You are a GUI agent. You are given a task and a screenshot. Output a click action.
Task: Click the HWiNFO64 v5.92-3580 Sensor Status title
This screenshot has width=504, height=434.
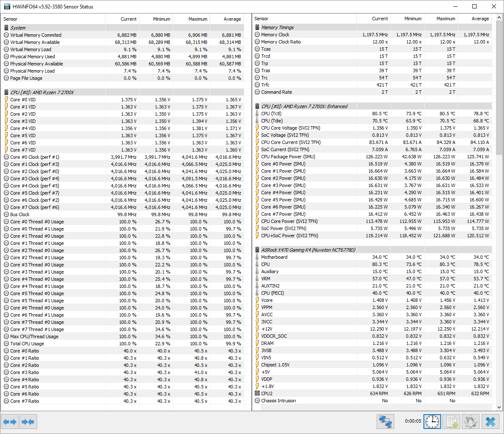(x=53, y=6)
